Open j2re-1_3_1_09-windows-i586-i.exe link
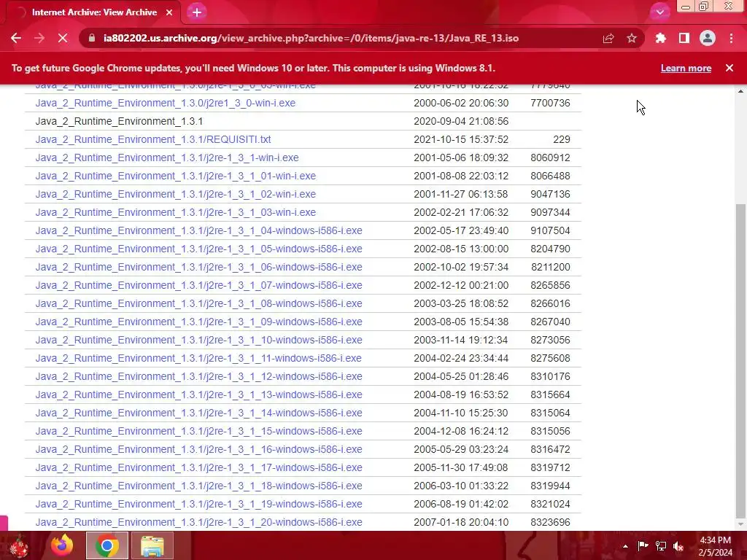The height and width of the screenshot is (560, 747). pyautogui.click(x=198, y=322)
